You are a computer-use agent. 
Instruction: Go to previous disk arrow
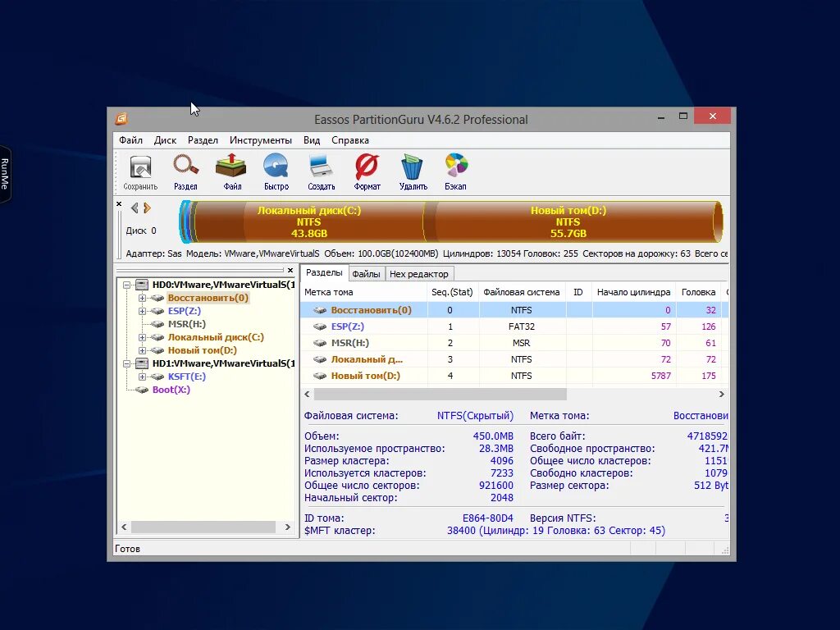135,208
